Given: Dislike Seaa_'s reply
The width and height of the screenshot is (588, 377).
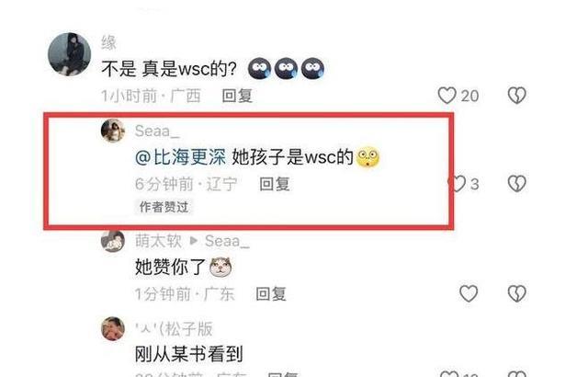Looking at the screenshot, I should pos(516,184).
